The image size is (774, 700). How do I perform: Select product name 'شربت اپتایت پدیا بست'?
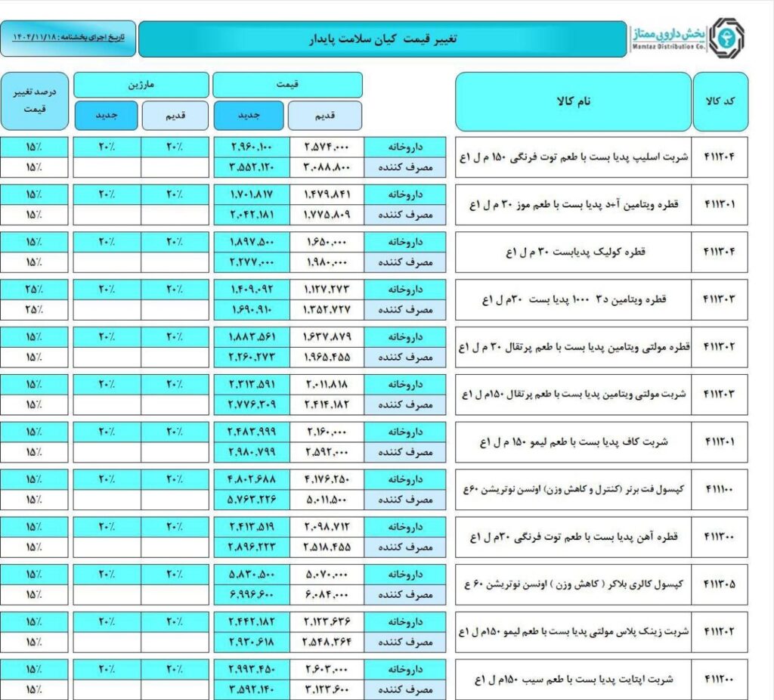[x=573, y=680]
